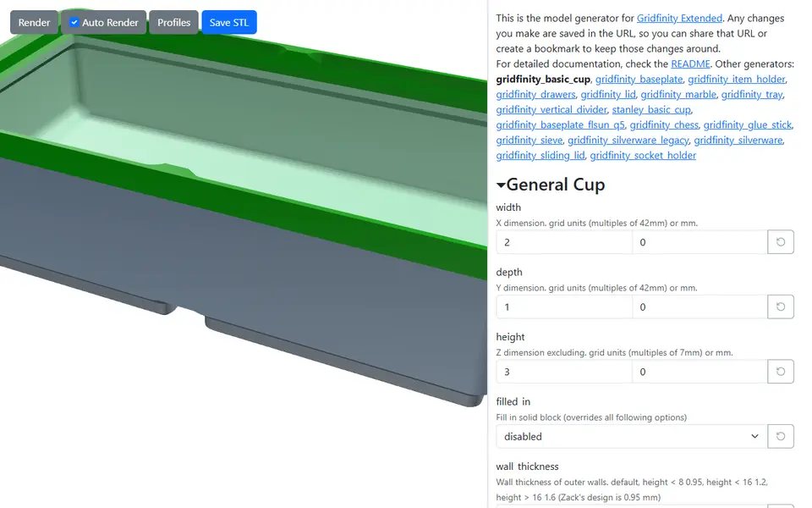Open the README link
Screen dimensions: 812x508
coord(690,63)
